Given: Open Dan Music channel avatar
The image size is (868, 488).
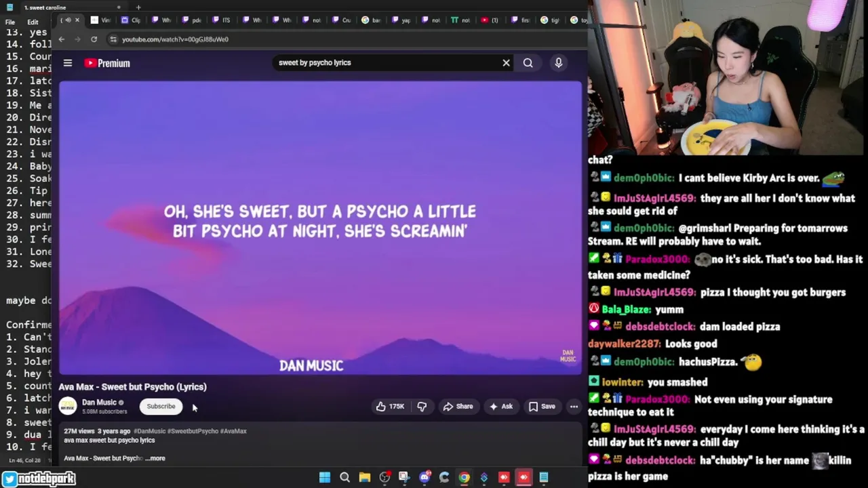Looking at the screenshot, I should [67, 406].
